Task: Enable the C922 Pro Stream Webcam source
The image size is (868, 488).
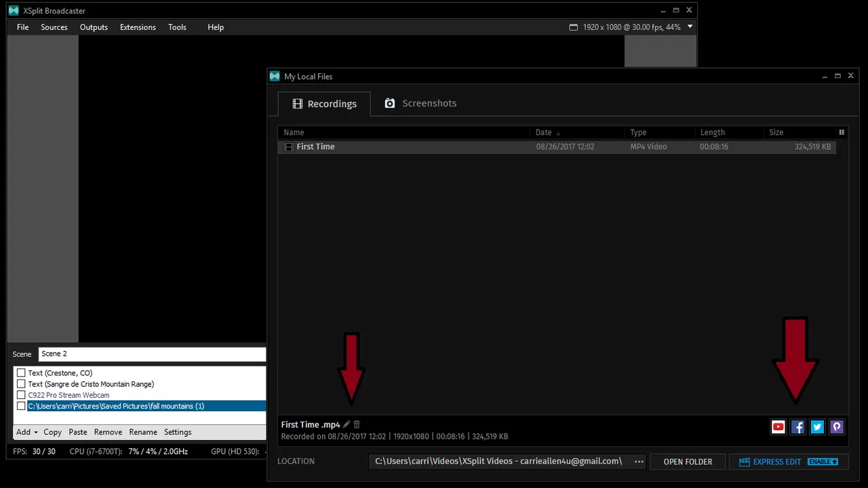Action: (x=21, y=395)
